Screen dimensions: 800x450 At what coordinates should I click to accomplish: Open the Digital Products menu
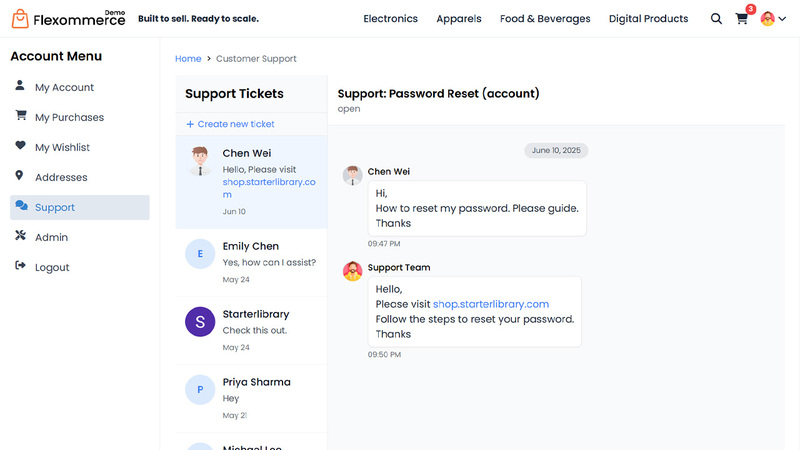click(648, 19)
